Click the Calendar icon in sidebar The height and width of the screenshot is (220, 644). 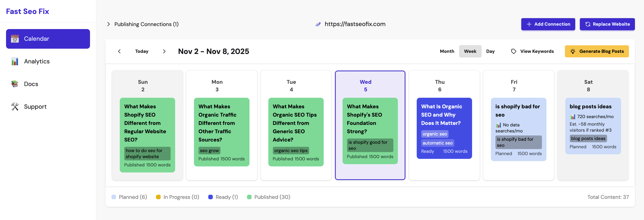tap(15, 39)
